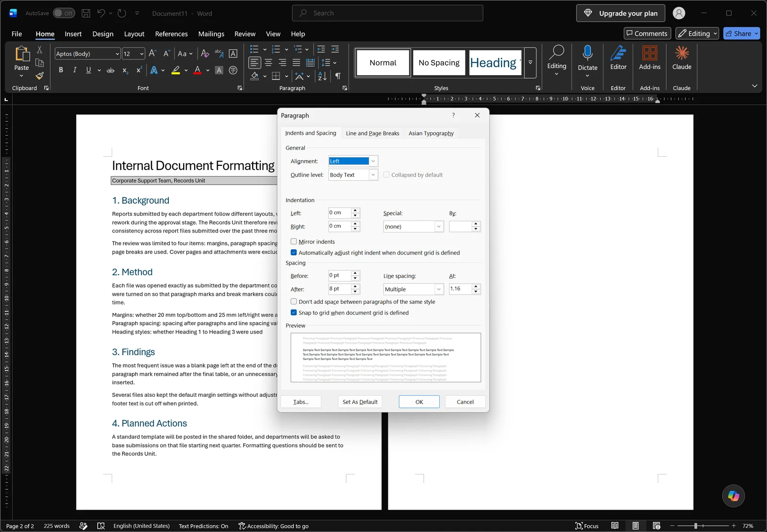Open the font name dropdown
This screenshot has width=767, height=532.
tap(117, 54)
